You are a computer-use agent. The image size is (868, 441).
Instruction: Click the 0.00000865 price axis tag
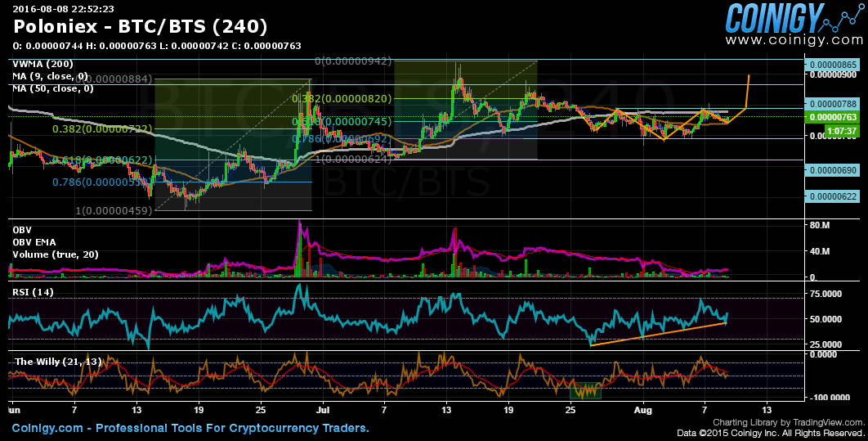point(833,65)
